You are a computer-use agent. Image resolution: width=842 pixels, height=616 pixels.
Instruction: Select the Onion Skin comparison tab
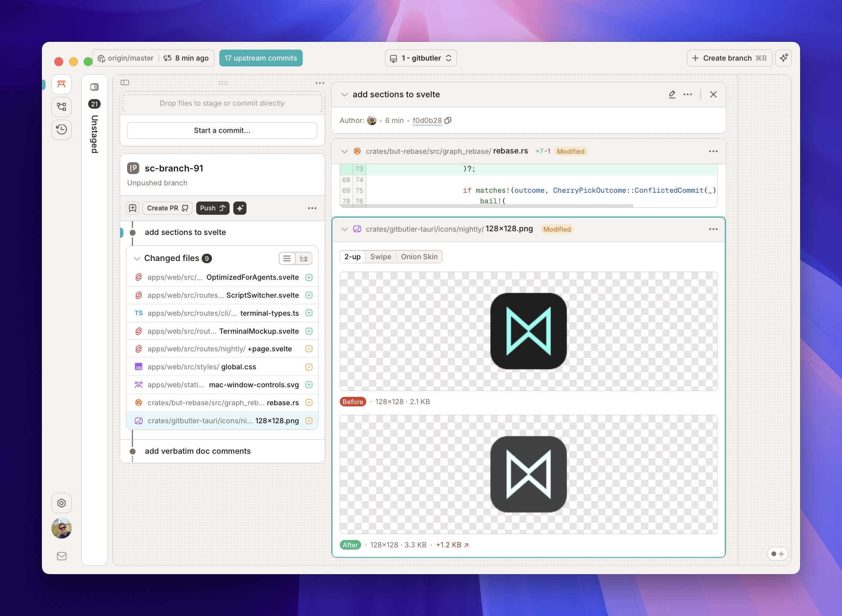tap(419, 257)
